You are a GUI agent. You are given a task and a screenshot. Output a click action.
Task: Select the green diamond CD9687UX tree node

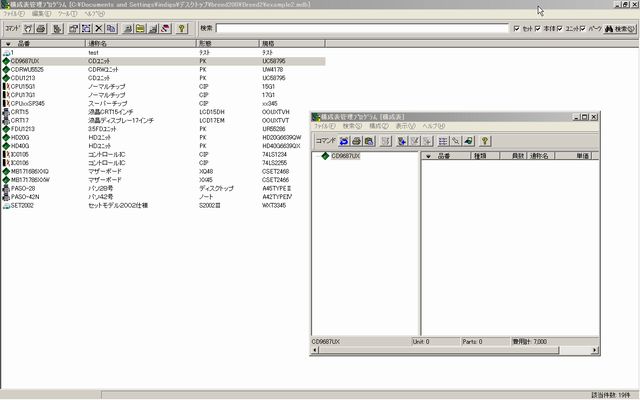tap(345, 157)
